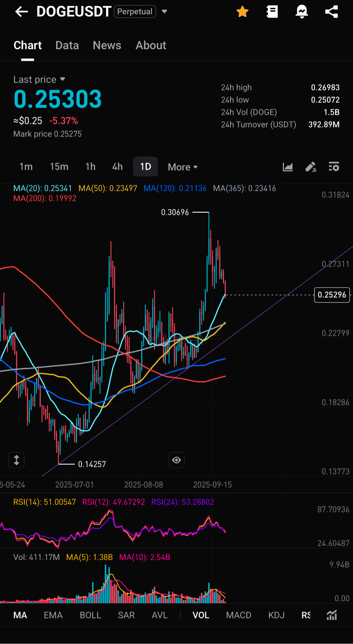
Task: Click the 0.25296 current price marker
Action: pos(332,295)
